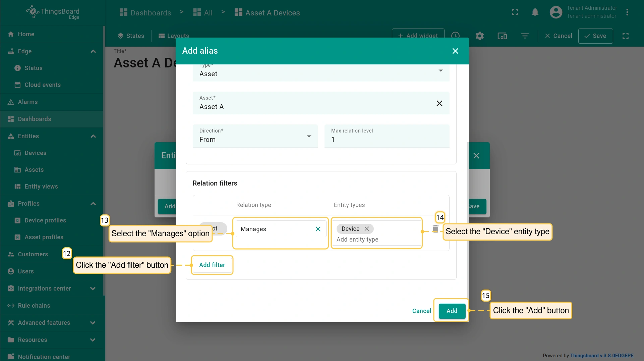
Task: Remove the Device entity type chip
Action: pyautogui.click(x=367, y=229)
